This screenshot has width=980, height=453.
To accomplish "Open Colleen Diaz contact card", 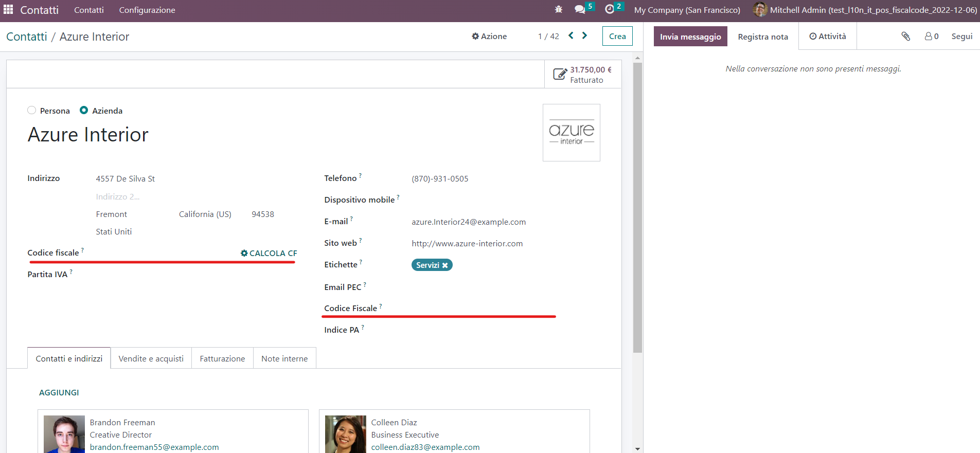I will (x=454, y=431).
